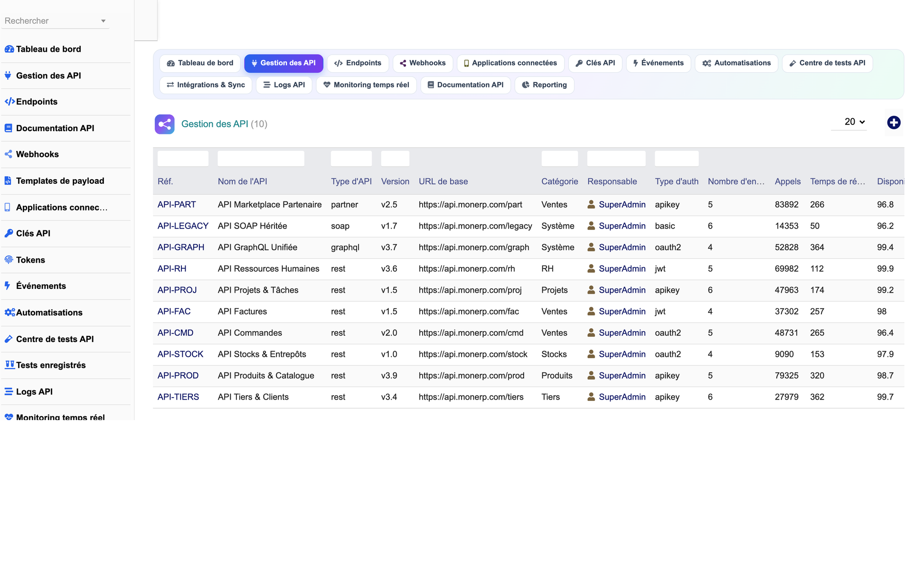This screenshot has height=572, width=924.
Task: Open the Logs API tab
Action: (284, 85)
